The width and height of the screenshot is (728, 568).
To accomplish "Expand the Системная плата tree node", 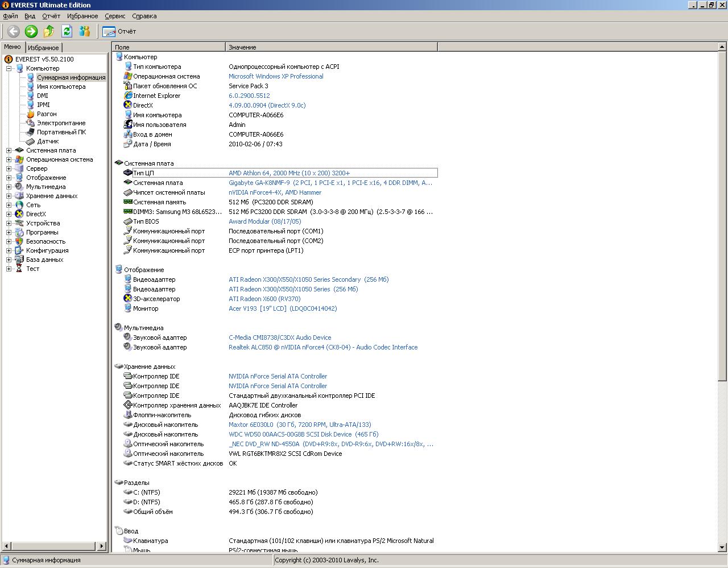I will pyautogui.click(x=9, y=150).
